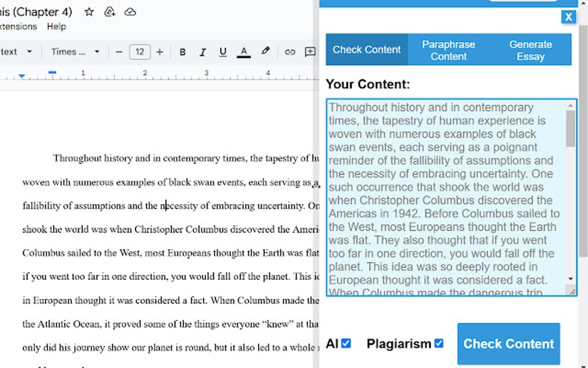
Task: Click the document title ending in (Chapter 4)
Action: point(36,12)
